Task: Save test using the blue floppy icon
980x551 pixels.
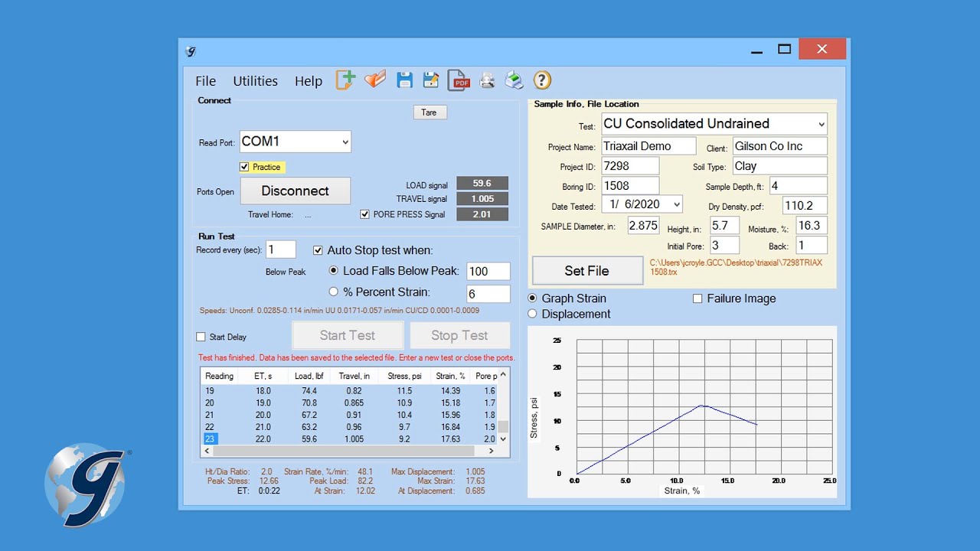Action: pos(405,80)
